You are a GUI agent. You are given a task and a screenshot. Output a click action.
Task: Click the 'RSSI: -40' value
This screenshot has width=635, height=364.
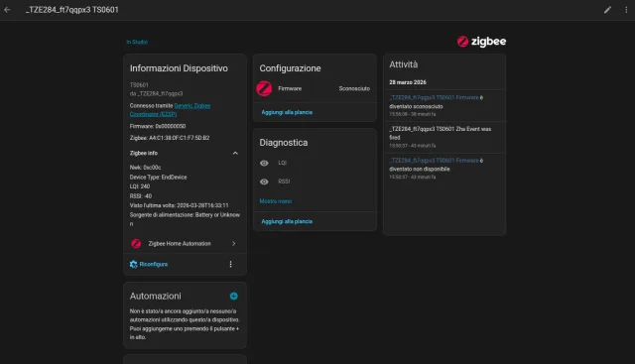(x=141, y=196)
